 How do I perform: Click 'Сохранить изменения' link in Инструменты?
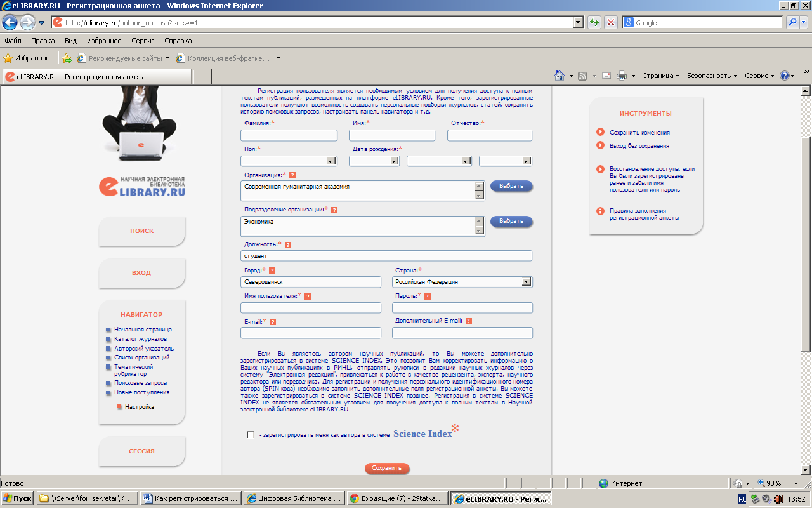639,133
